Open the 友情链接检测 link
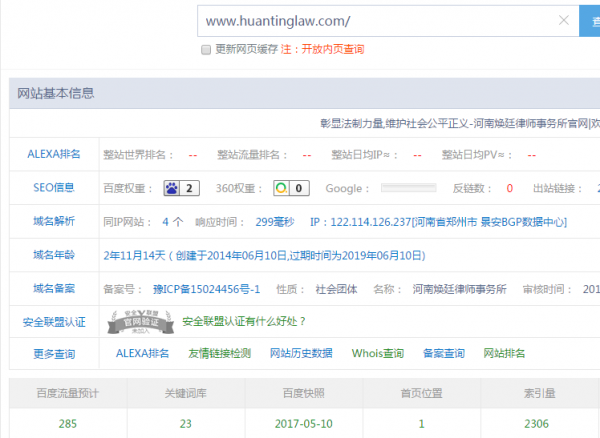This screenshot has height=438, width=600. [x=219, y=353]
